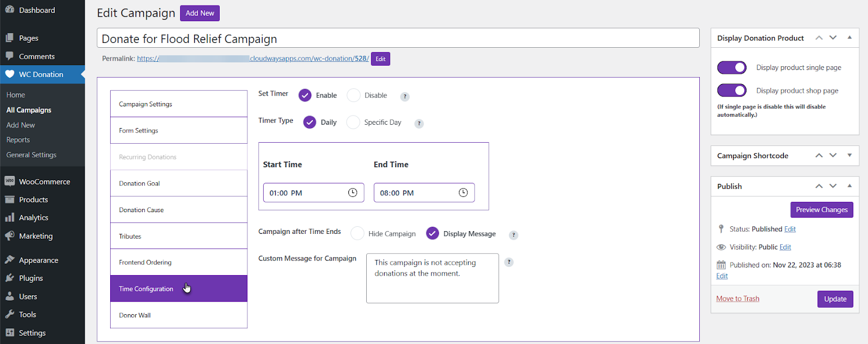Click the Update button
Screen dimensions: 868x344
835,299
